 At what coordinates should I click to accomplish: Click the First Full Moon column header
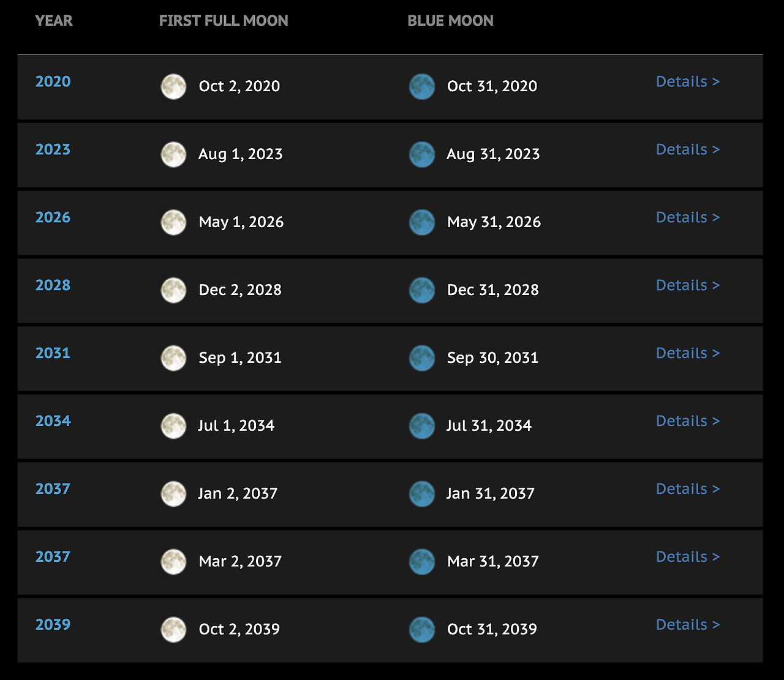pos(224,21)
